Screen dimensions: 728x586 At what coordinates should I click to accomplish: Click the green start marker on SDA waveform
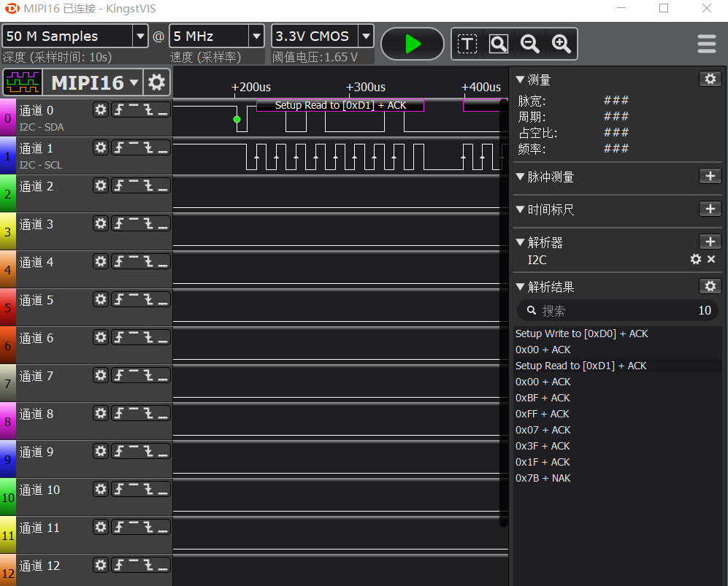[x=237, y=119]
